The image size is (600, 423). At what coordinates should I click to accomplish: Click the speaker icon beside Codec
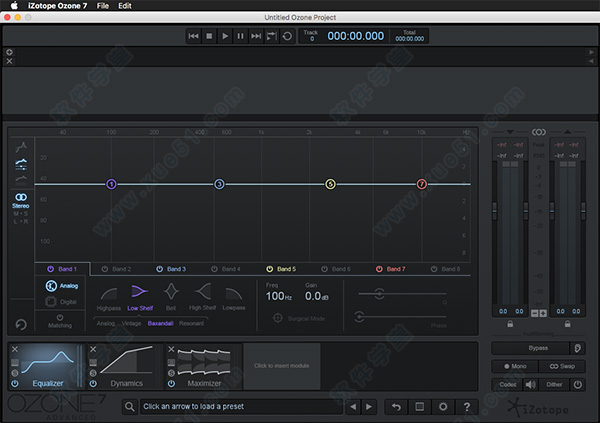coord(530,384)
